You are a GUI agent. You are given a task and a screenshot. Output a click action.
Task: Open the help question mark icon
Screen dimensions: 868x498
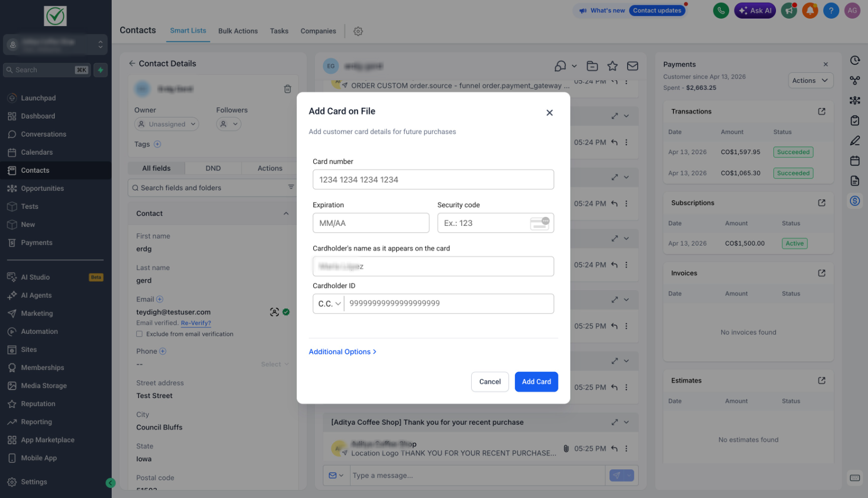coord(831,11)
